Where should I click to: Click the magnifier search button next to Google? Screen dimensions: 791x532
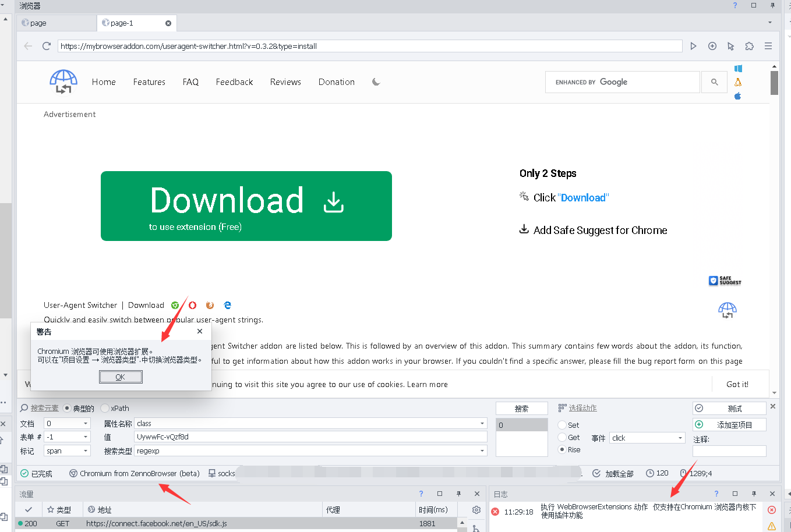[x=715, y=82]
